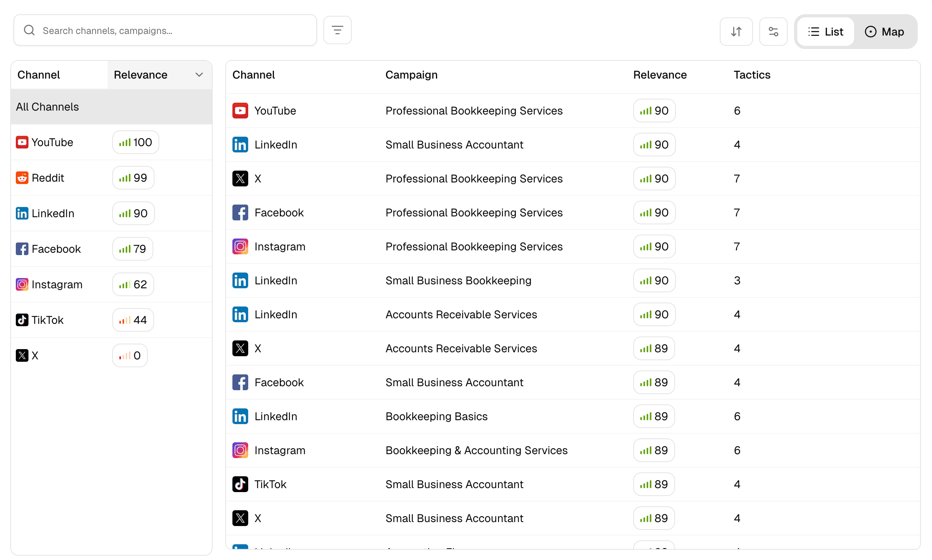Open the filter options next to the search bar
This screenshot has height=560, width=932.
tap(337, 30)
